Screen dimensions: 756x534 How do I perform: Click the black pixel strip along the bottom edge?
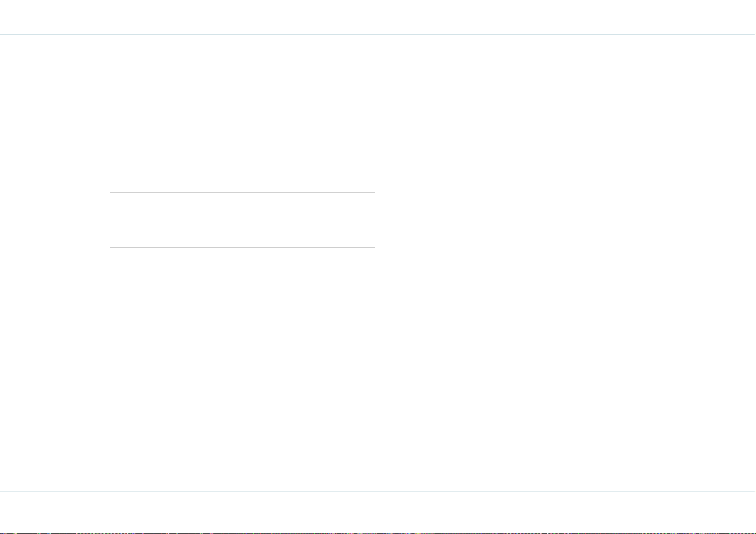[x=378, y=533]
